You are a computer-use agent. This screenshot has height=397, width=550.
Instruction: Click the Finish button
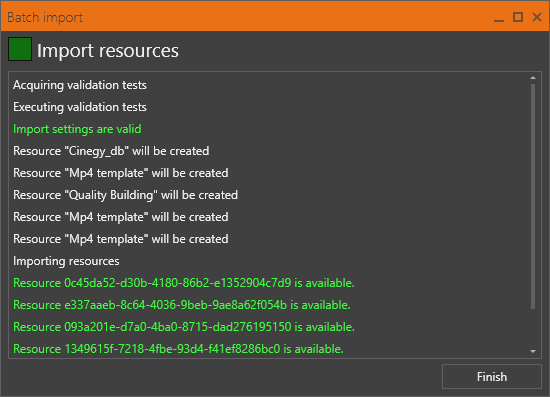tap(492, 377)
